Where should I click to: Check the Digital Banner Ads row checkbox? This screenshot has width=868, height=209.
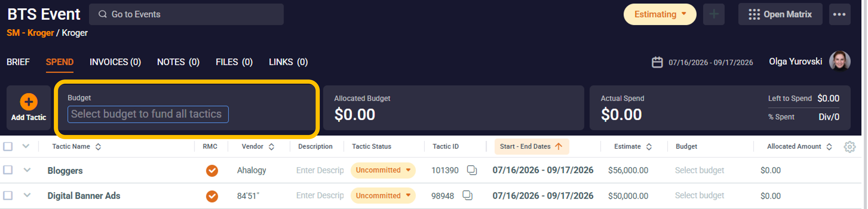tap(8, 196)
